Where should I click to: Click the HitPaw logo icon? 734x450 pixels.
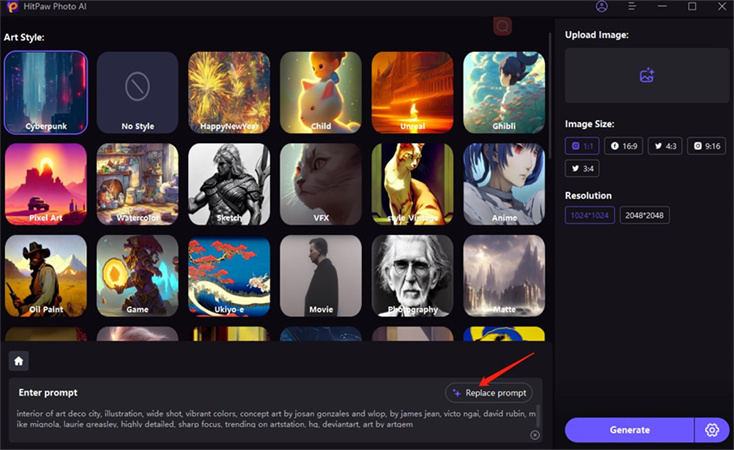point(12,7)
